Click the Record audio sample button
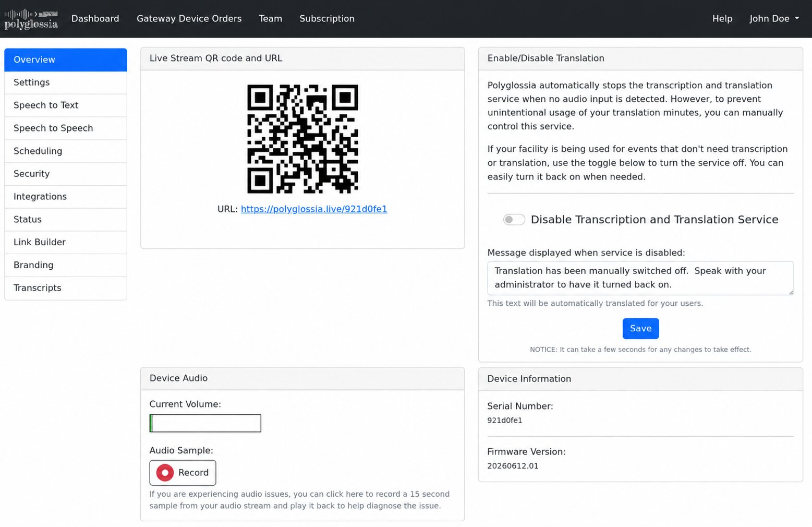 183,473
